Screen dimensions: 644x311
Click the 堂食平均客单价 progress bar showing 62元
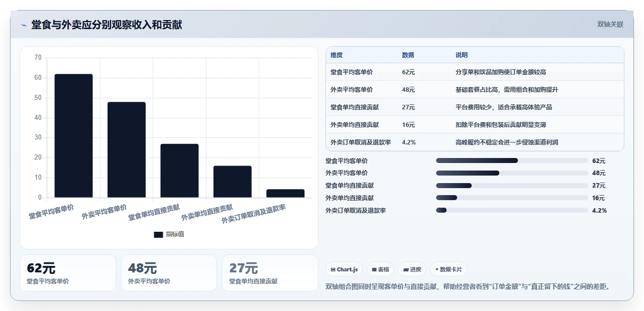tap(512, 161)
